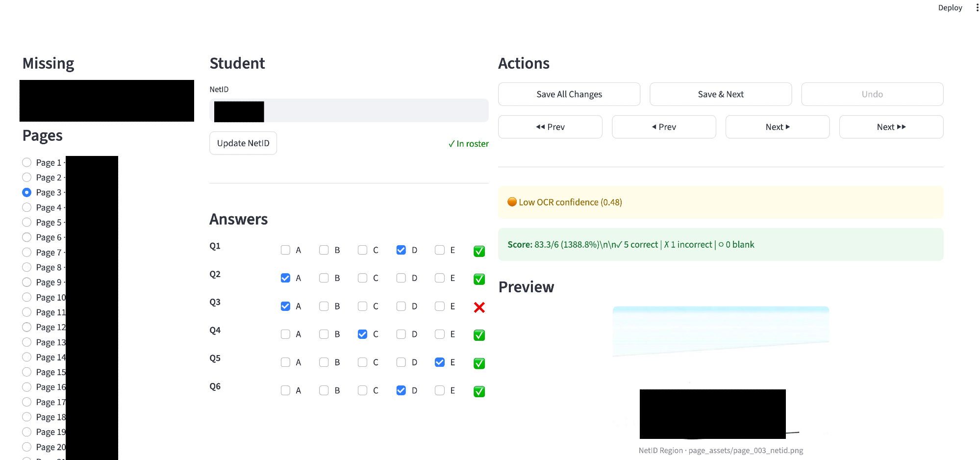Check option A for Q5

click(x=285, y=362)
